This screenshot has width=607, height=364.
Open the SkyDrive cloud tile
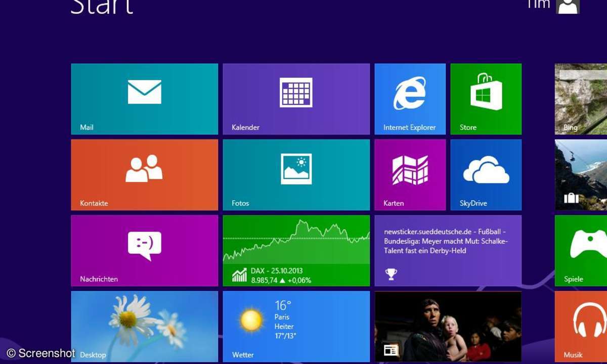click(486, 175)
